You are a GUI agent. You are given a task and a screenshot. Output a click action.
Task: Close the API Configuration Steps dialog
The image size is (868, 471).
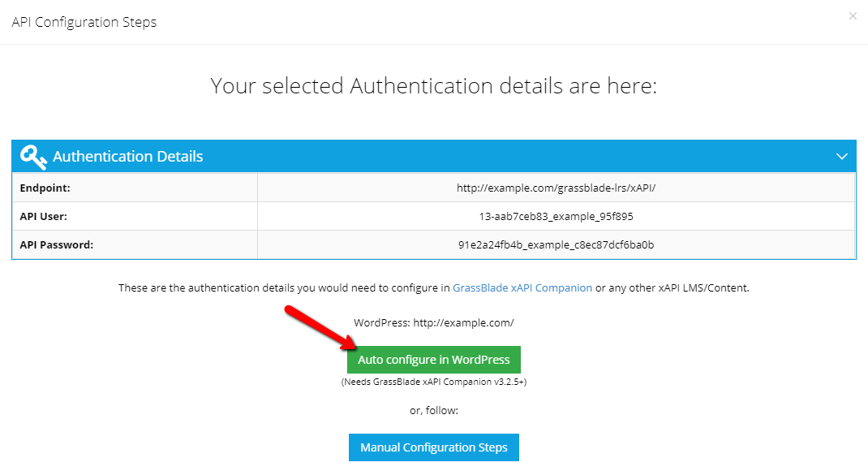[x=853, y=16]
